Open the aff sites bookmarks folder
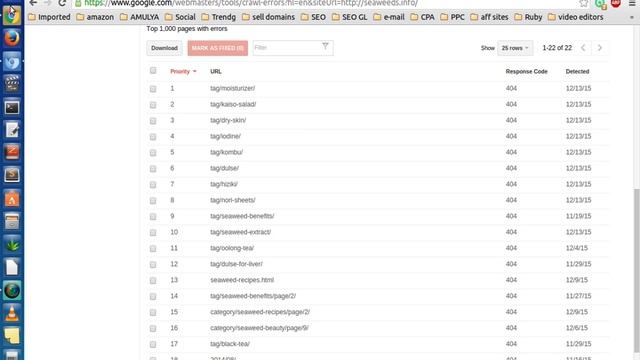The width and height of the screenshot is (640, 360). click(489, 17)
